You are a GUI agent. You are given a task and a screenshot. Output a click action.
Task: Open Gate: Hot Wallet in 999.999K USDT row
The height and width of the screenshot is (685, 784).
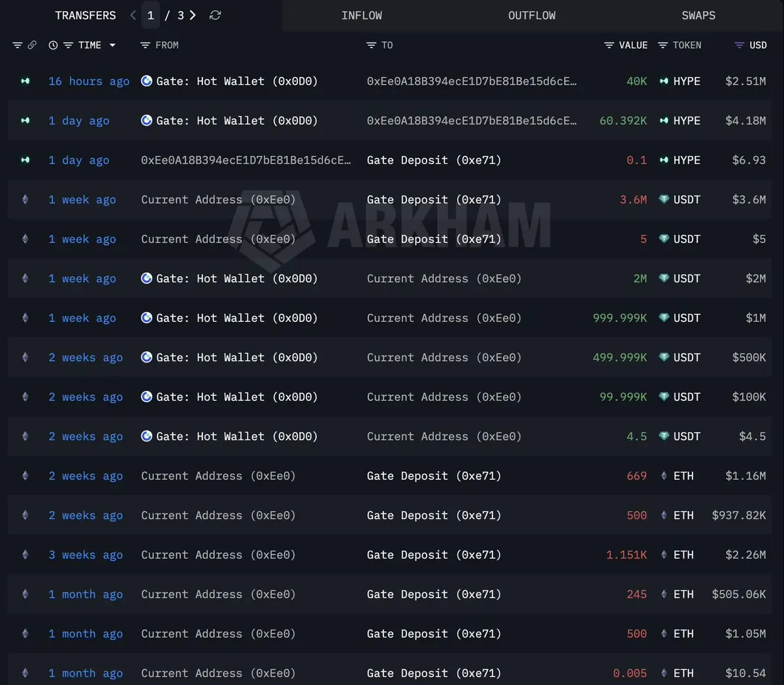237,318
